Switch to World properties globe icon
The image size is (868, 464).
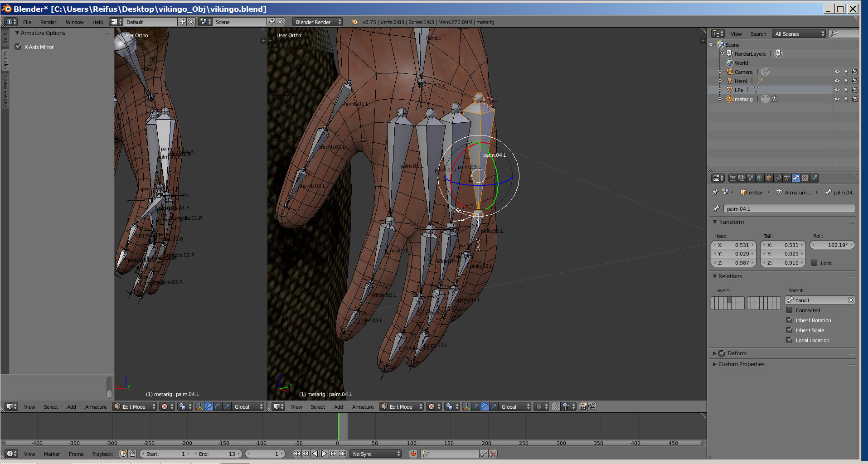pyautogui.click(x=760, y=178)
